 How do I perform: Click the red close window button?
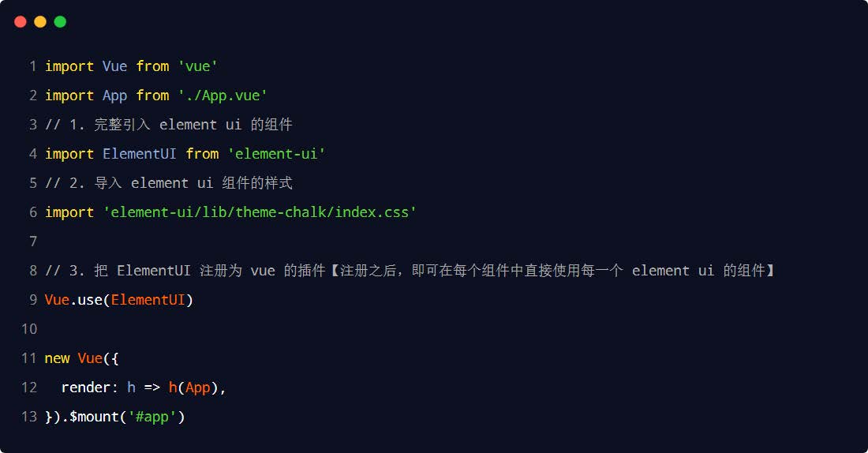pos(21,21)
